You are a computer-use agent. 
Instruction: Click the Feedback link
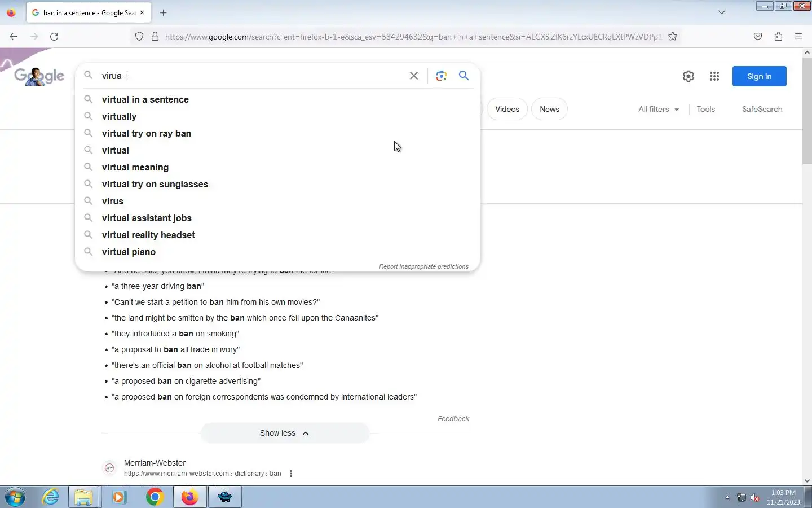click(453, 419)
